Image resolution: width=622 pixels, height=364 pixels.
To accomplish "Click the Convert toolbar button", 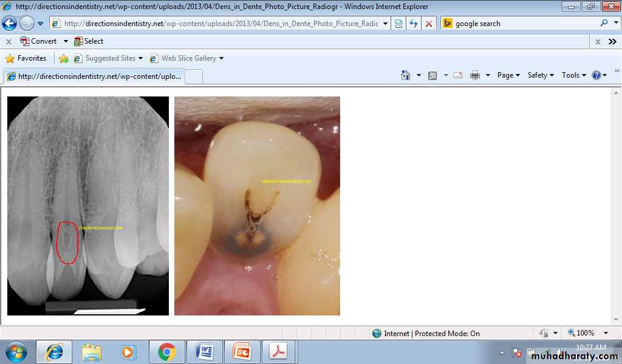I will [38, 41].
